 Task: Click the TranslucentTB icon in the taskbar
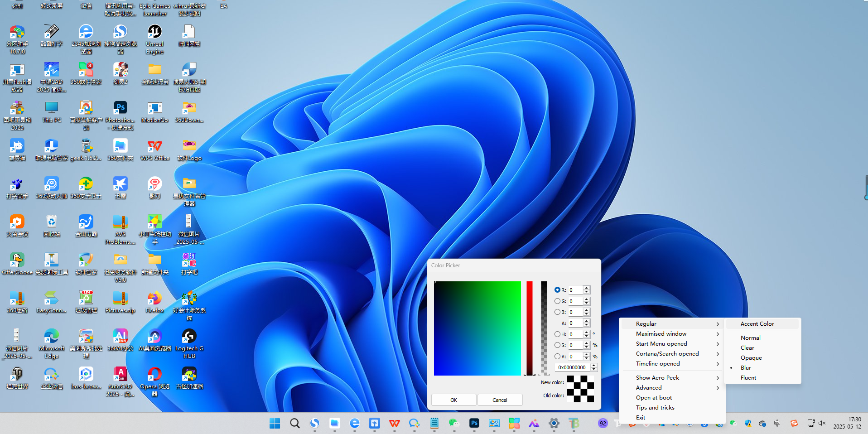coord(574,423)
